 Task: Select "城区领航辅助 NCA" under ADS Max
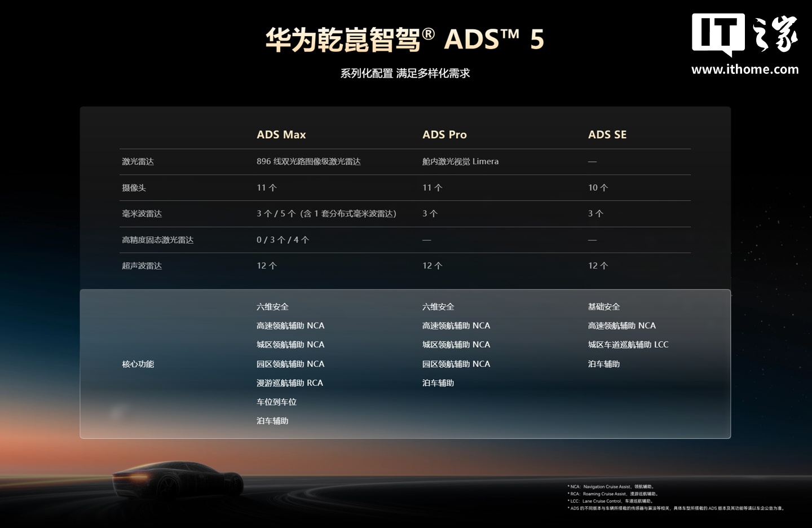click(290, 345)
